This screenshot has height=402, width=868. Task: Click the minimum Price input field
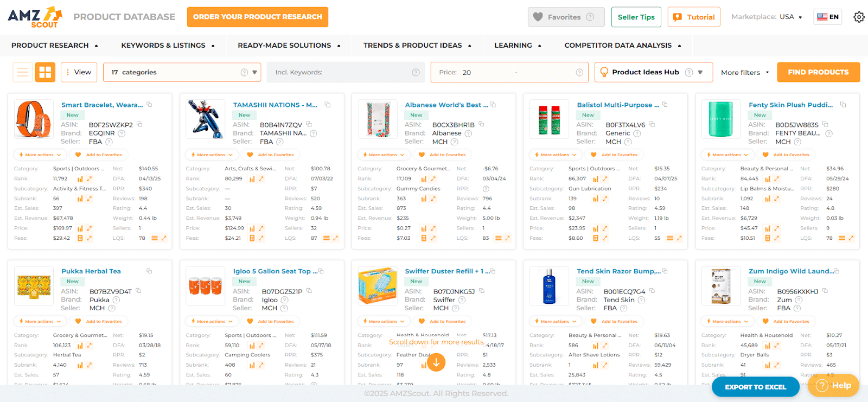coord(484,72)
